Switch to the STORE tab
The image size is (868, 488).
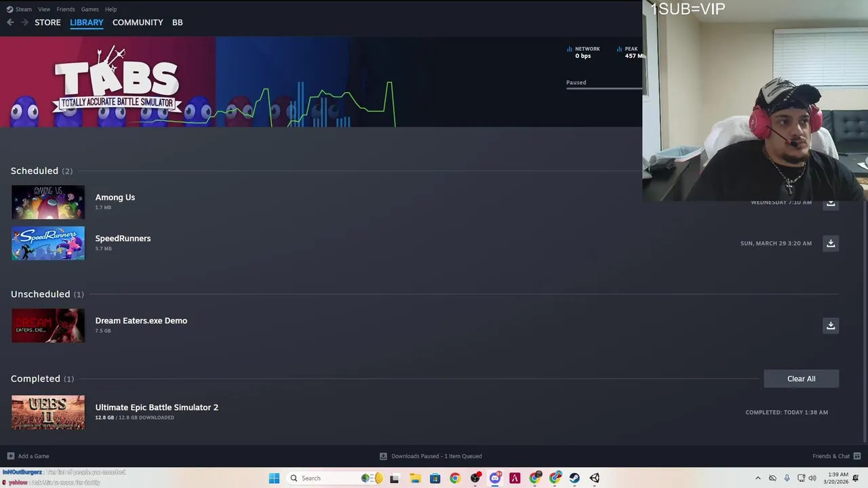click(47, 22)
